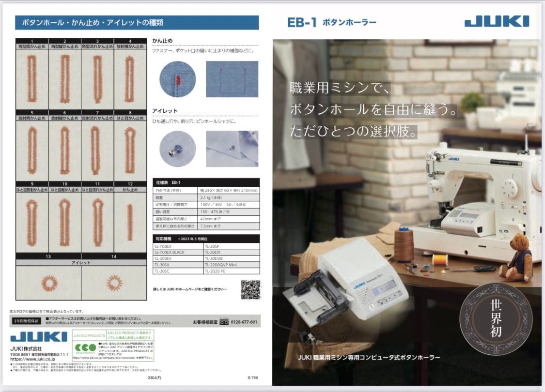The height and width of the screenshot is (392, 545).
Task: Click the ボタンホール・かん止め・アイレットの種類 header
Action: pos(93,23)
